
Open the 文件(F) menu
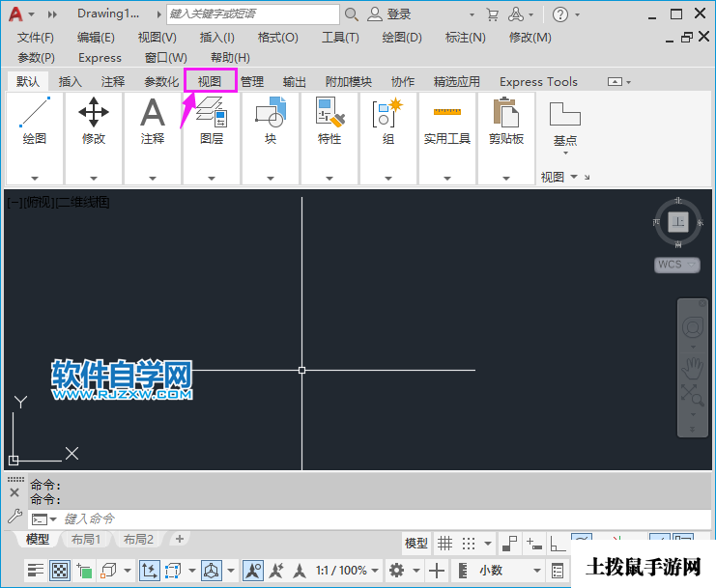pos(36,38)
